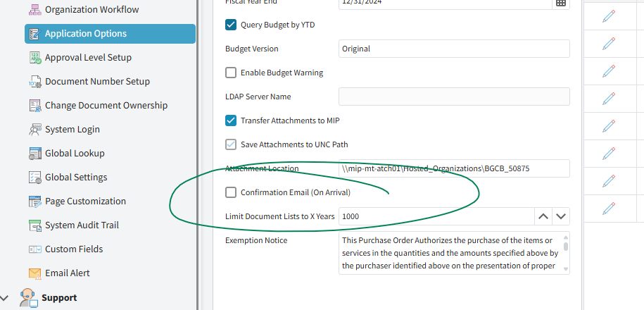Open the Fiscal Year End calendar picker

(x=560, y=3)
